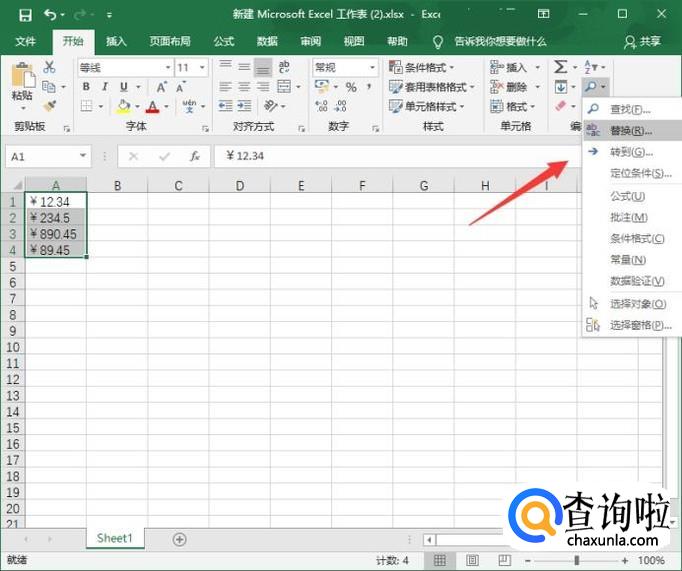Viewport: 682px width, 571px height.
Task: Click the accounting currency format icon
Action: (x=321, y=87)
